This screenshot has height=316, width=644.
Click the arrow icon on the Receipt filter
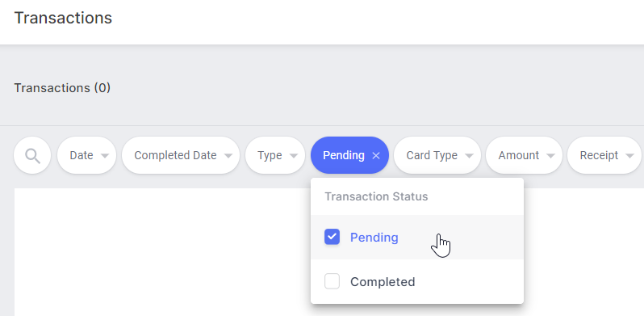click(629, 156)
